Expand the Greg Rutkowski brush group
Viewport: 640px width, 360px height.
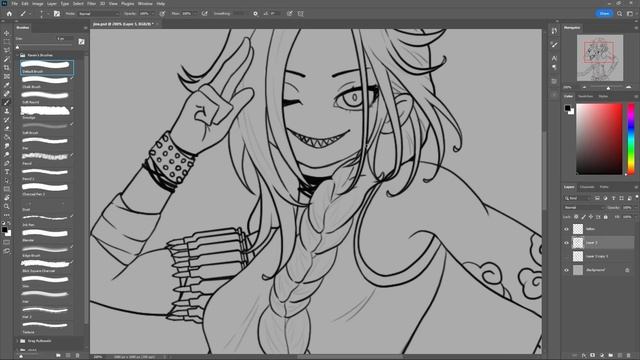[x=18, y=340]
